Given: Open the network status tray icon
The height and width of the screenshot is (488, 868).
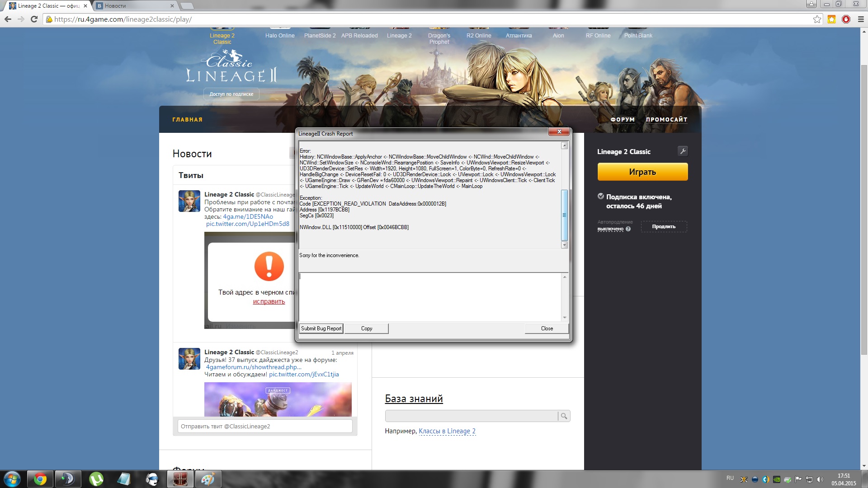Looking at the screenshot, I should tap(809, 479).
